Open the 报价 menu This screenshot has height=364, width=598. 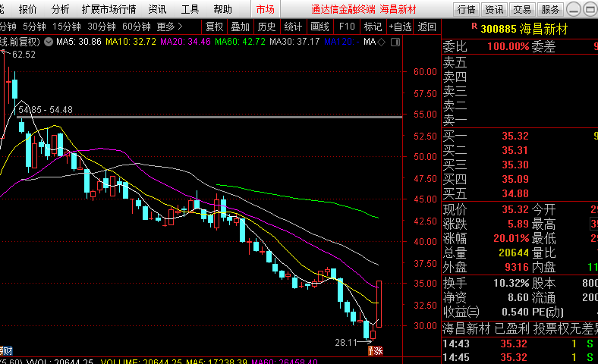coord(28,9)
